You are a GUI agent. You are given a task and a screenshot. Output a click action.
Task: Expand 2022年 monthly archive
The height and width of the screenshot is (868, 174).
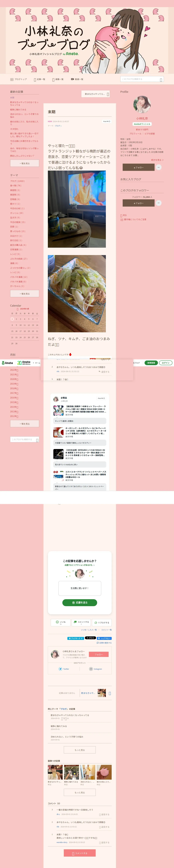tap(14, 370)
